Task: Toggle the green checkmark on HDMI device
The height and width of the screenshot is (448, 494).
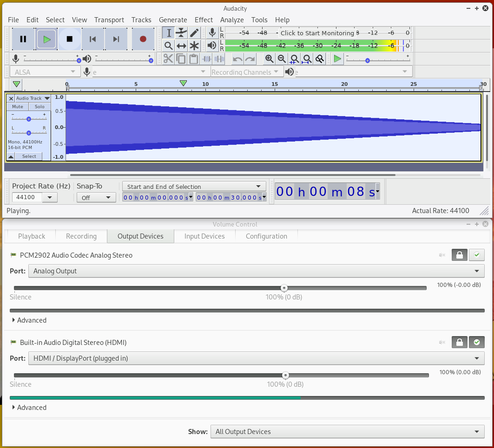Action: point(477,342)
